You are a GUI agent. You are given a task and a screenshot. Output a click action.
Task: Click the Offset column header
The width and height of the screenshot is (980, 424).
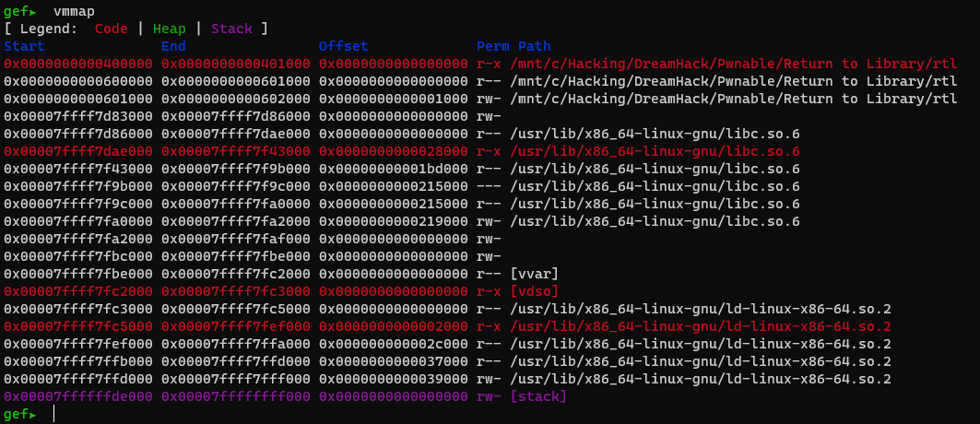click(343, 46)
